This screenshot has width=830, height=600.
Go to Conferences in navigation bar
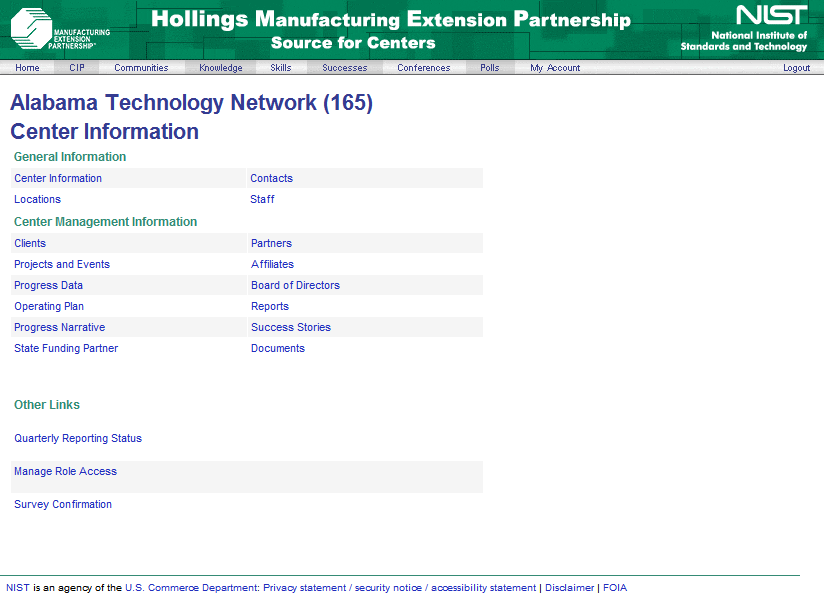click(423, 68)
